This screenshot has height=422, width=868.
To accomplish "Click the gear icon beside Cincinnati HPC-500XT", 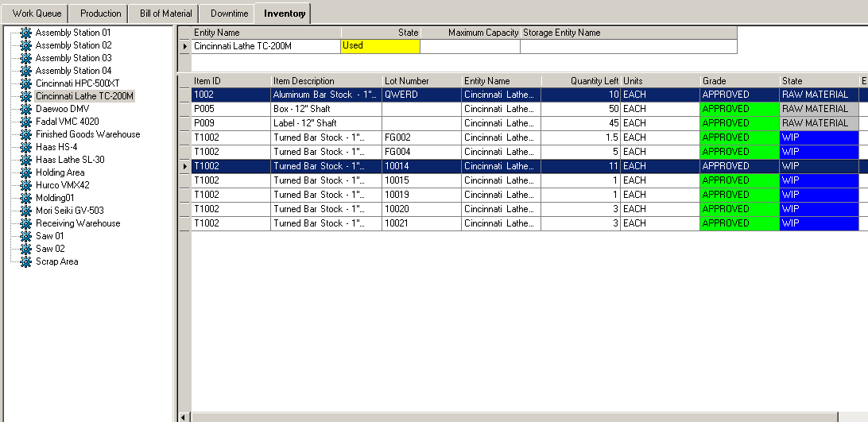I will (25, 83).
